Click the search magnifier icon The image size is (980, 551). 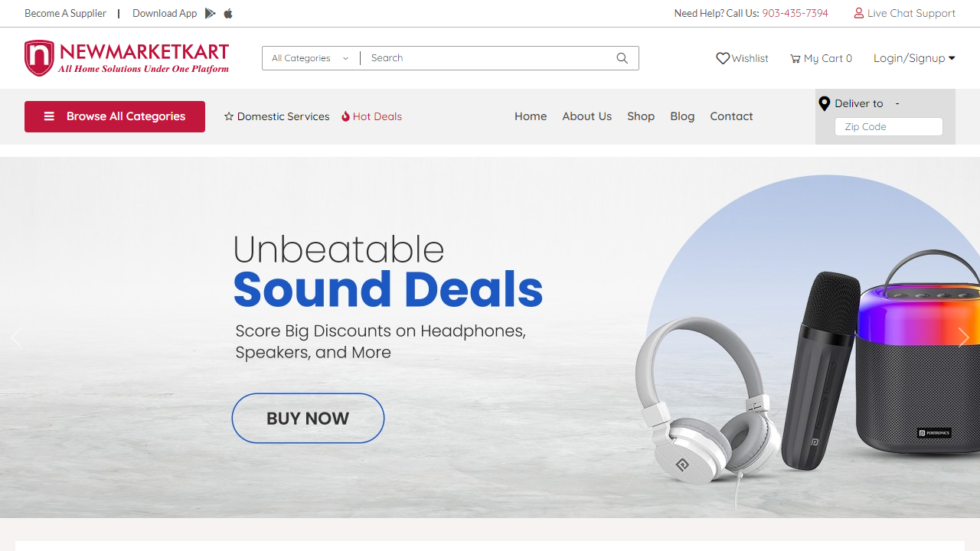(622, 58)
